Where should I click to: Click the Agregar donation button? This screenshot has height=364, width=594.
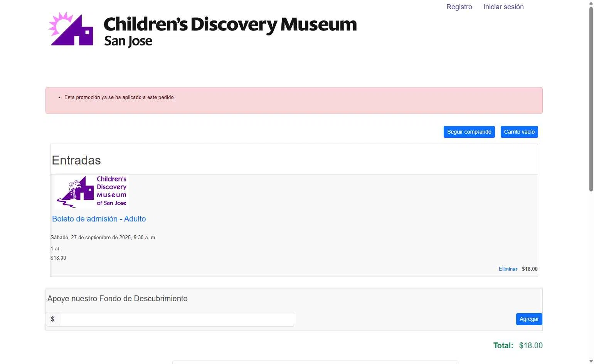529,319
